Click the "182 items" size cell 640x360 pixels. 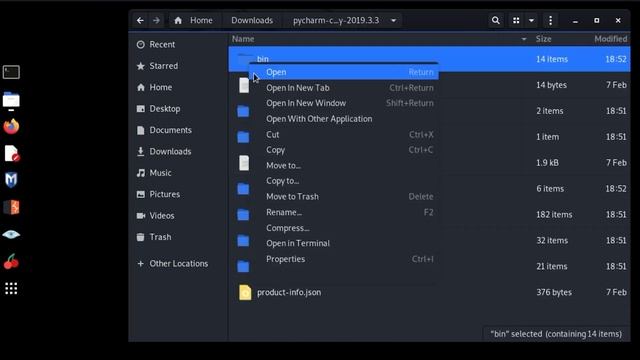coord(554,215)
